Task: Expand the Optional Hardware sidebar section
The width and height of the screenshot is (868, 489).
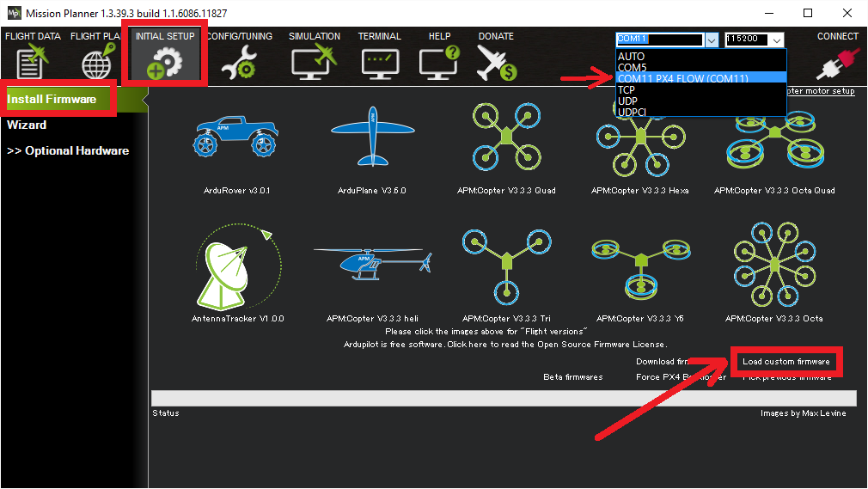Action: coord(68,150)
